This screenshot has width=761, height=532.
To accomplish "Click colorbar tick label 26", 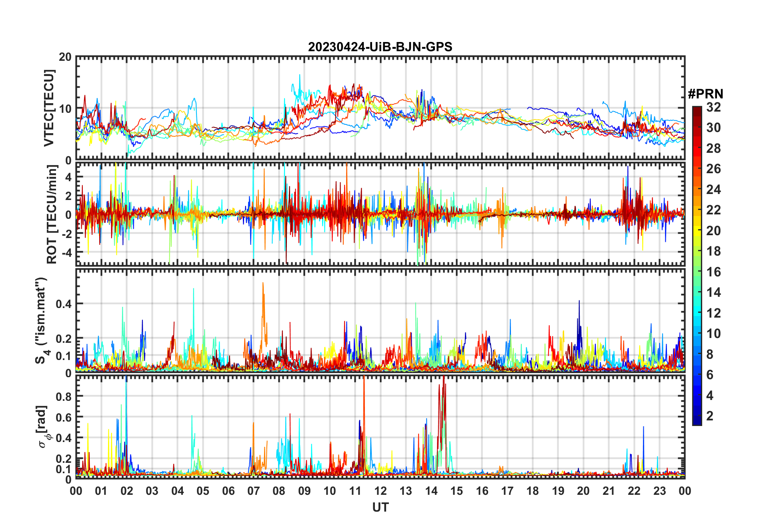I will 713,169.
